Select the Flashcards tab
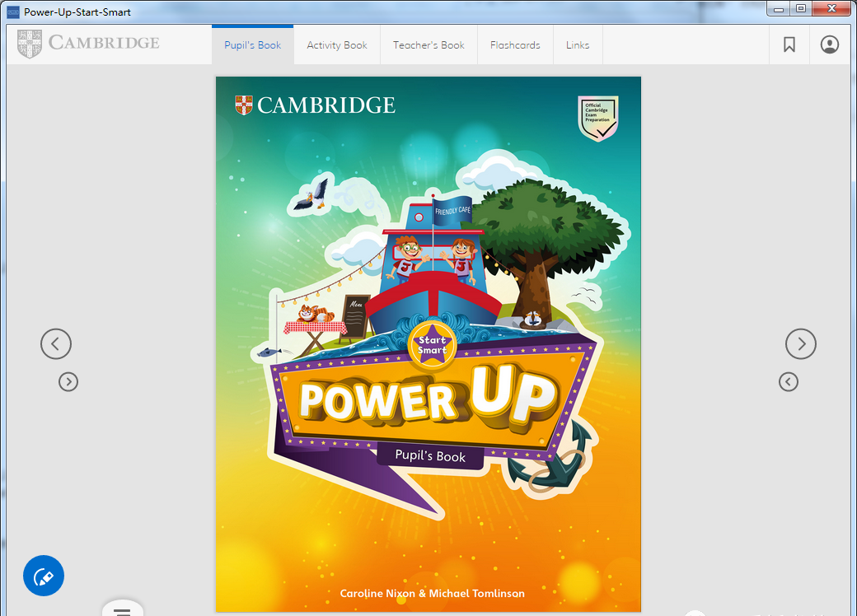This screenshot has width=857, height=616. tap(515, 44)
